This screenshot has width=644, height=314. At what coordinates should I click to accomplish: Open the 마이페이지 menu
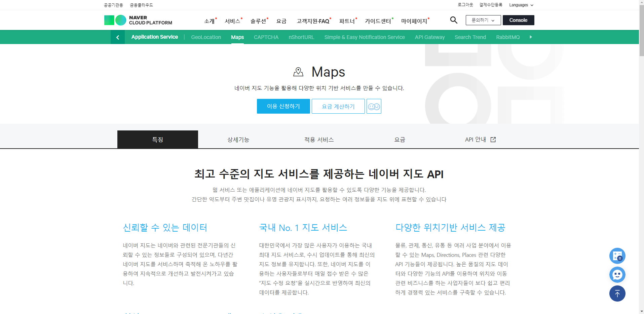(x=414, y=21)
